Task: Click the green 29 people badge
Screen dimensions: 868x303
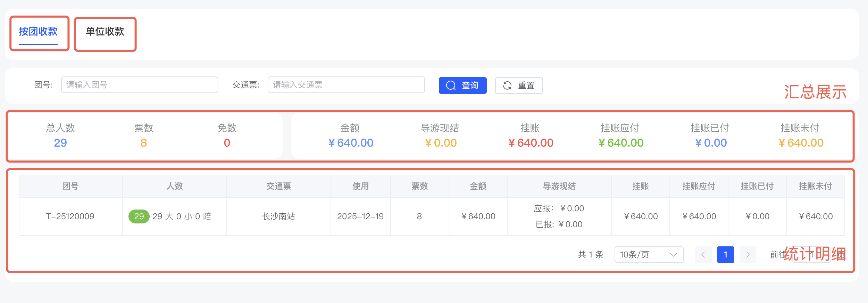Action: click(x=139, y=216)
